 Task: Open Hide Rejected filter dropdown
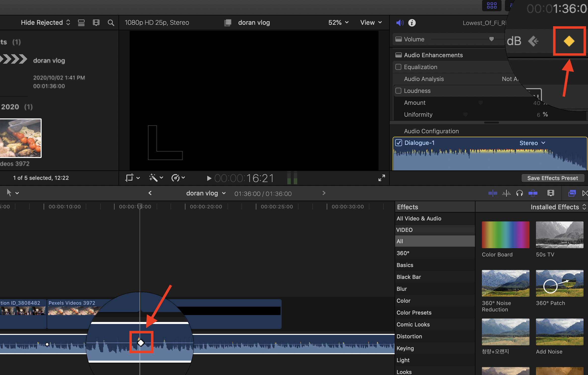click(45, 23)
